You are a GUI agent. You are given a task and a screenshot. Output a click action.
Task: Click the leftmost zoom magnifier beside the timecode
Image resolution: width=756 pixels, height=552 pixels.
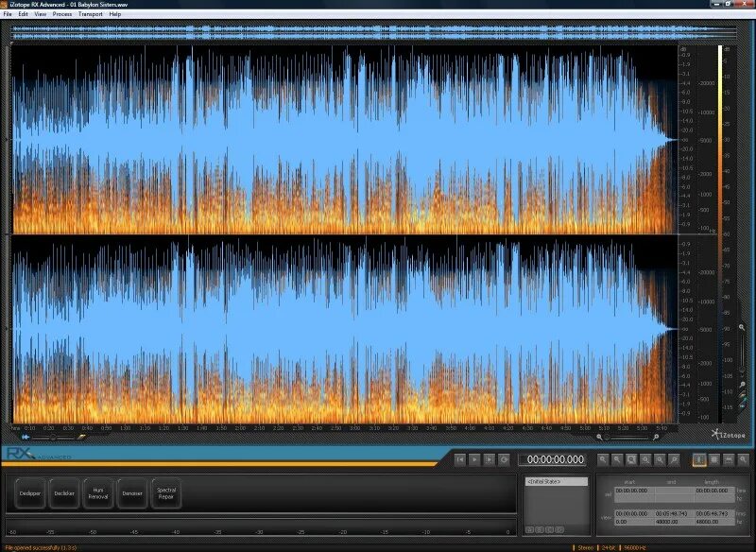(603, 459)
